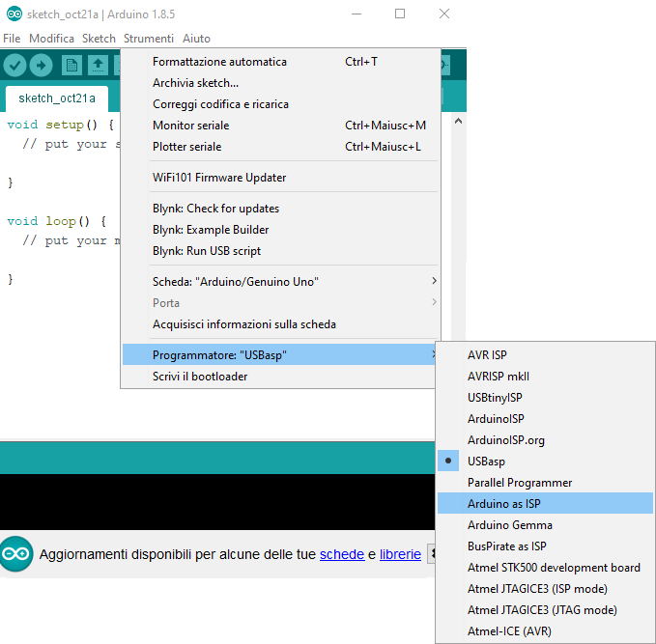Select Atmel JTAGICE3 (JTAG mode)
Viewport: 656px width, 644px height.
pos(545,609)
